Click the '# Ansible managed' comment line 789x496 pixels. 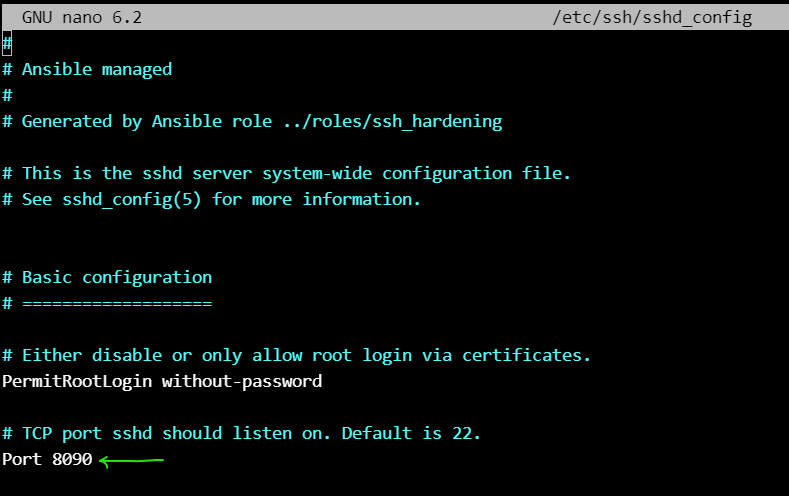pos(87,69)
